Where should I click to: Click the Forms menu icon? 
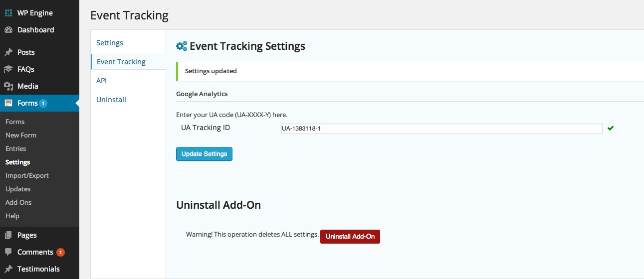8,103
